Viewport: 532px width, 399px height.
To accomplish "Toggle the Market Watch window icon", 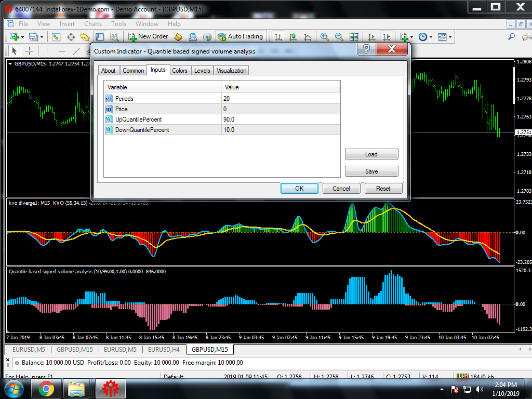I will (56, 37).
